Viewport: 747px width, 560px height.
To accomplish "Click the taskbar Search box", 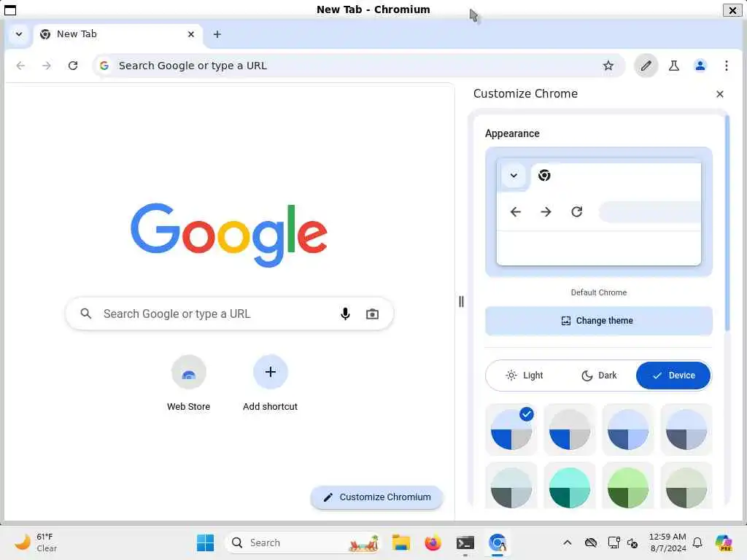I will click(303, 542).
